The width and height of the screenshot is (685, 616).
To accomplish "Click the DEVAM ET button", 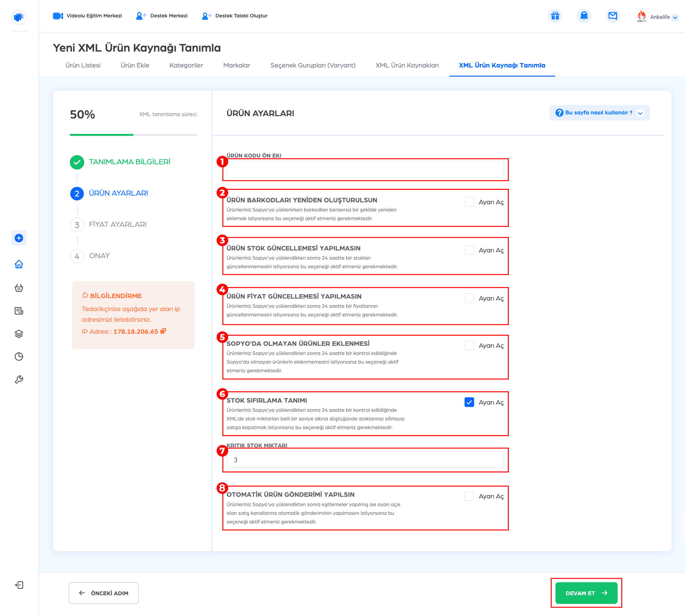I will point(586,593).
